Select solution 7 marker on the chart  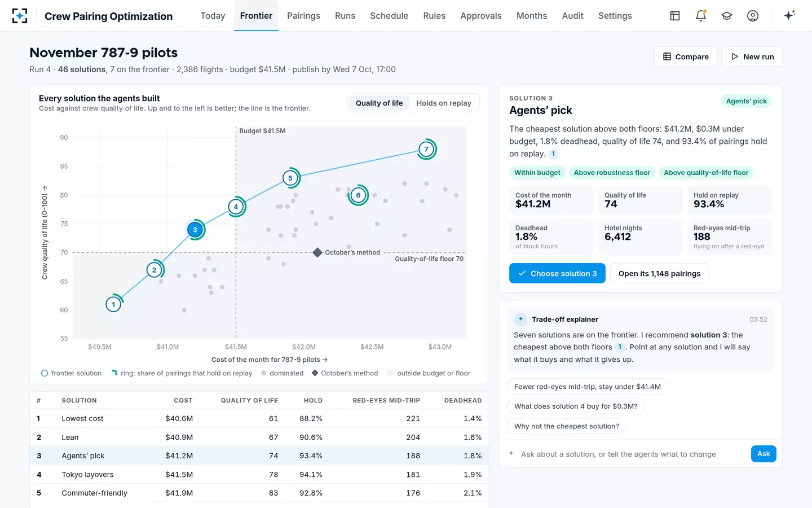tap(426, 150)
